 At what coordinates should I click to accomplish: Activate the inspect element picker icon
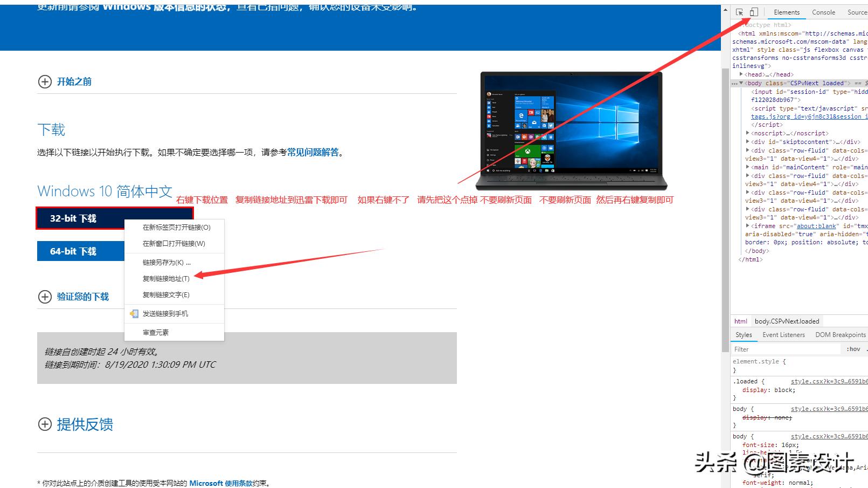739,12
